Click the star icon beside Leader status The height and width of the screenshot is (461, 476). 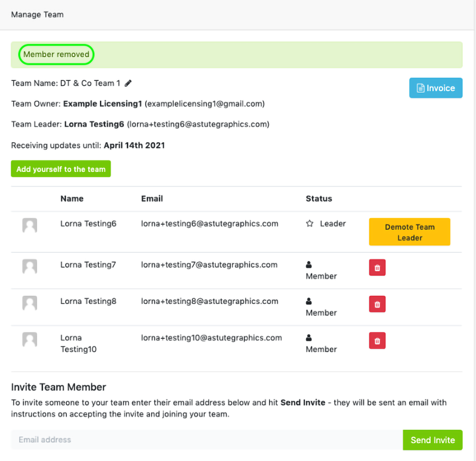310,224
